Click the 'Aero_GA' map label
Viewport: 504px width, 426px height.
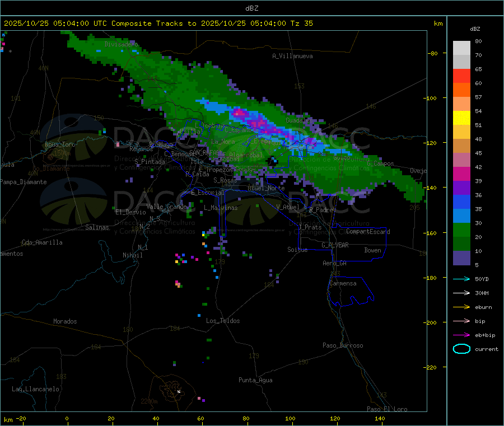coord(335,263)
